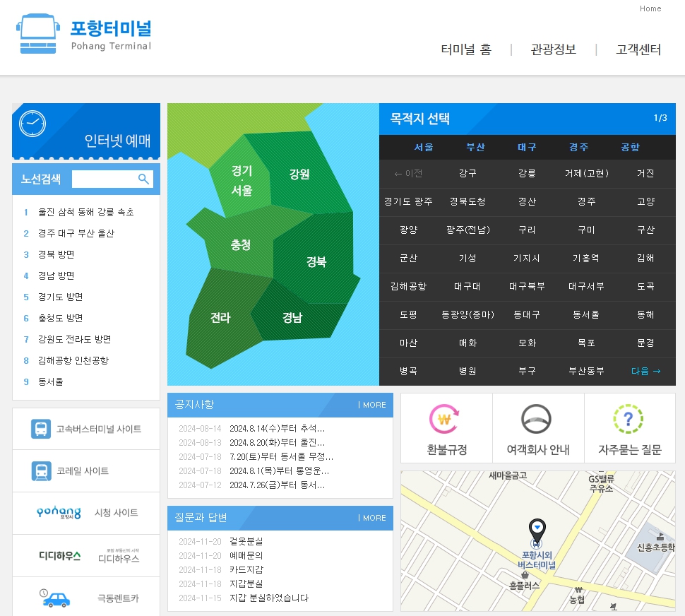The image size is (685, 616).
Task: Click the bus icon beside 고속버스터미널 사이트
Action: click(x=40, y=428)
